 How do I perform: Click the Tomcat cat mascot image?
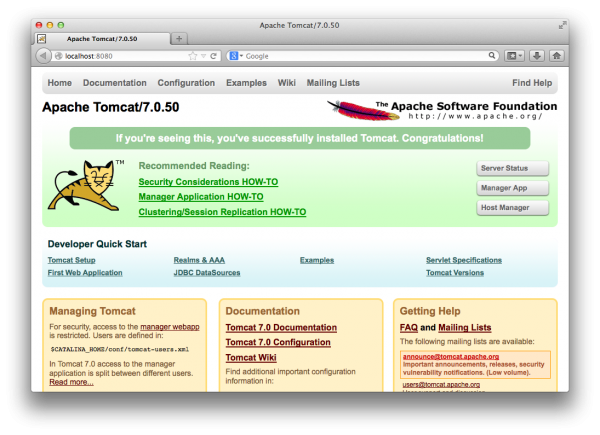click(x=84, y=185)
